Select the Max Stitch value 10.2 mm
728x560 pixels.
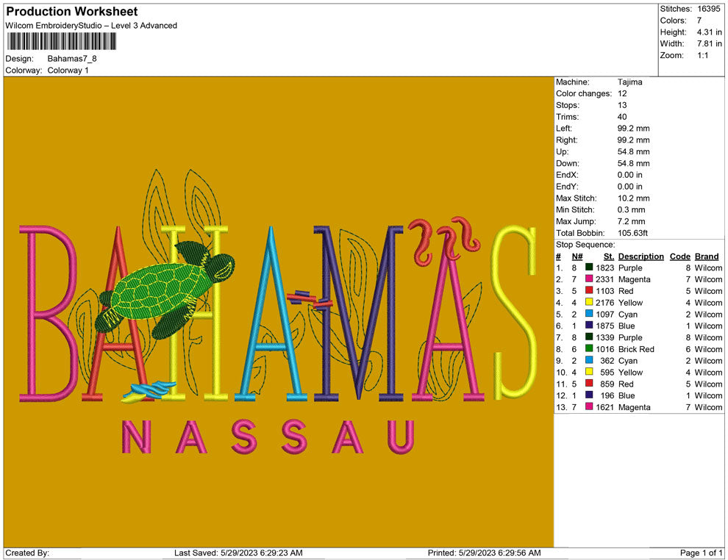tap(633, 198)
